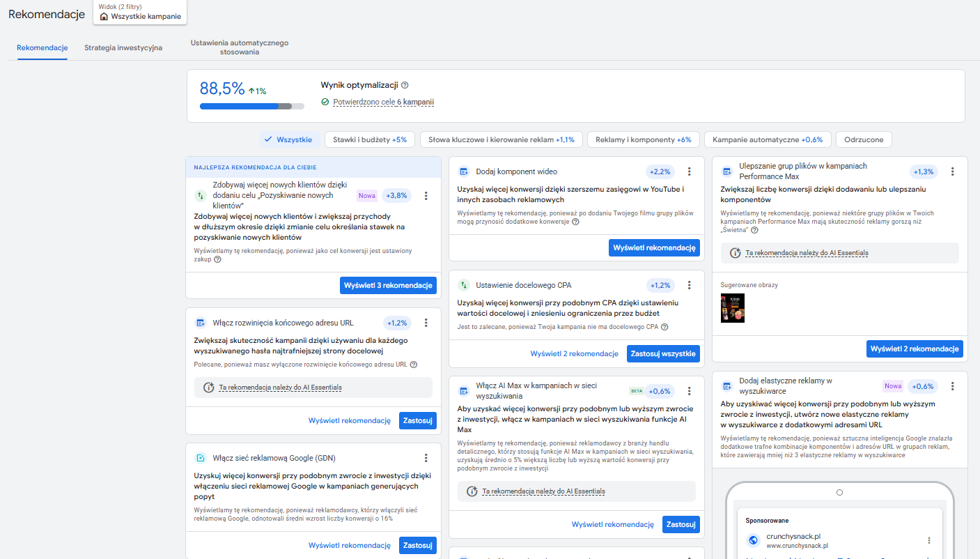Screen dimensions: 980x559
Task: Click the '+3,8%' score uplift badge
Action: (396, 196)
